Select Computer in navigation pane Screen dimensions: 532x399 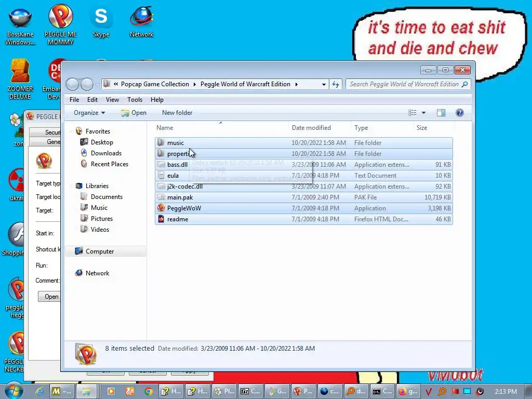105,251
